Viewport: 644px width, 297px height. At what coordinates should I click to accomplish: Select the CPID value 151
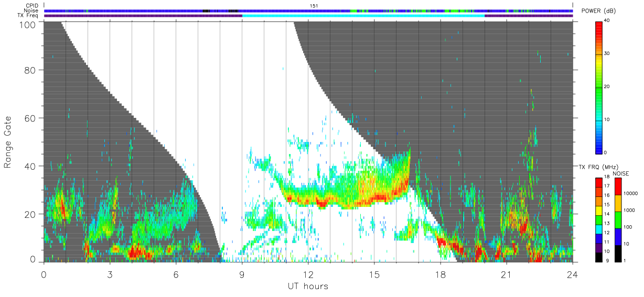click(314, 6)
